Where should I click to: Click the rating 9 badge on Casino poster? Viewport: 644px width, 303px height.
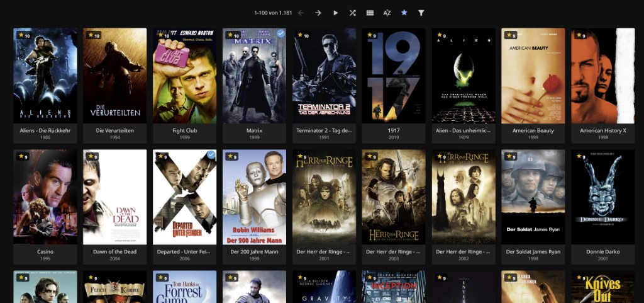(23, 157)
